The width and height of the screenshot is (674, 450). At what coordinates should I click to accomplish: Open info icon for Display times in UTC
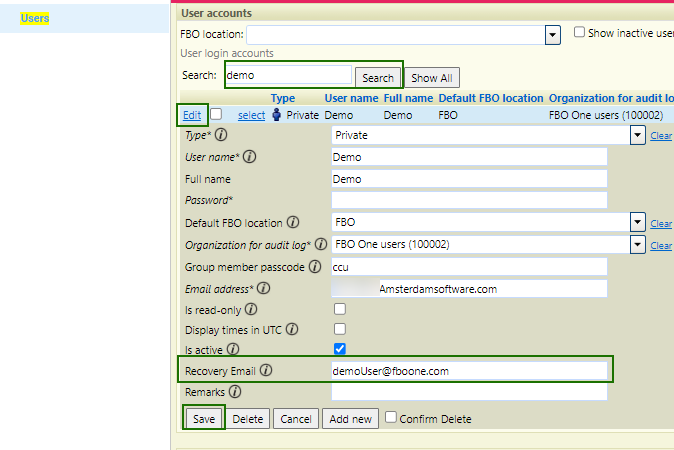pos(292,330)
